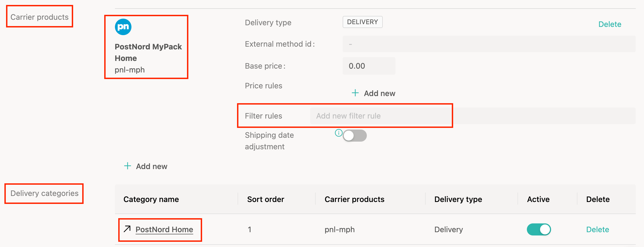Click the Carrier products section heading
This screenshot has width=644, height=247.
coord(39,17)
